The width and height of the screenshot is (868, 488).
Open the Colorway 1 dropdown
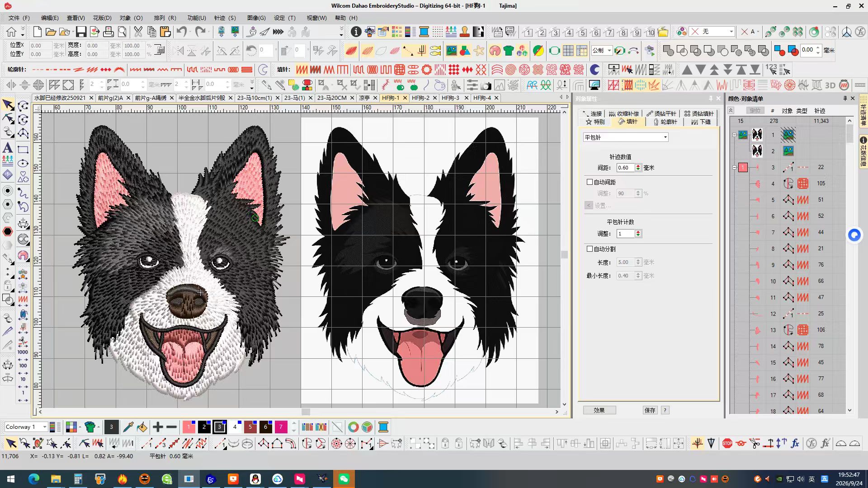tap(26, 427)
